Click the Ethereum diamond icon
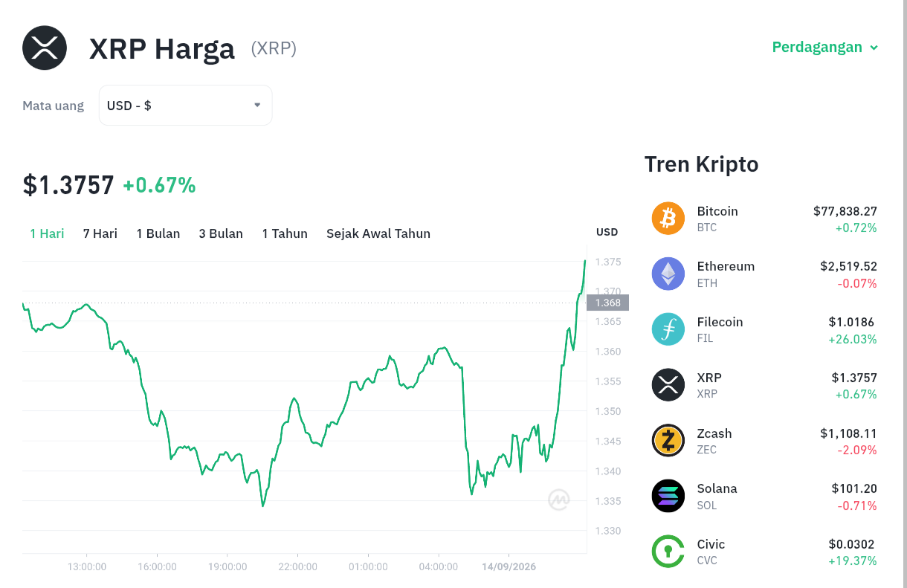Viewport: 907px width, 588px height. (x=668, y=274)
